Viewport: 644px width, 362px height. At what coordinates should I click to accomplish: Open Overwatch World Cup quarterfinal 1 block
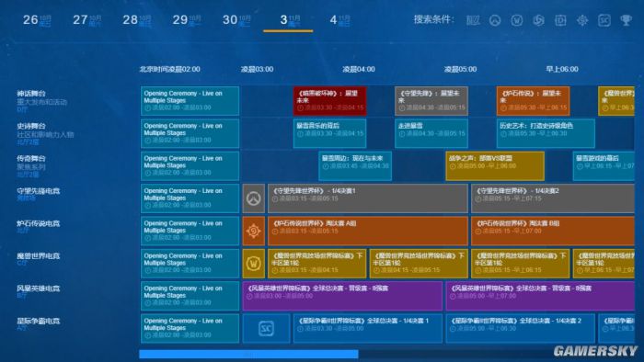pyautogui.click(x=368, y=198)
